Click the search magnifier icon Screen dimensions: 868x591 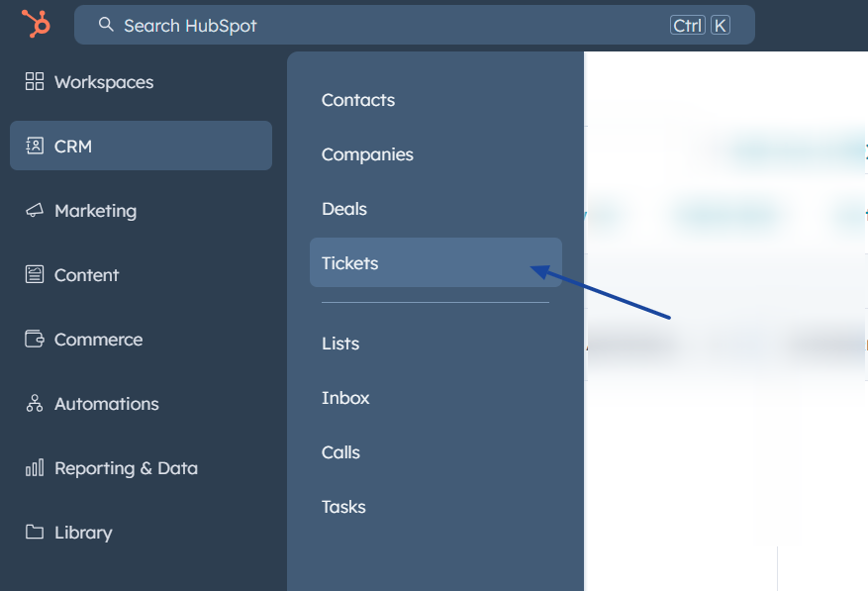106,25
